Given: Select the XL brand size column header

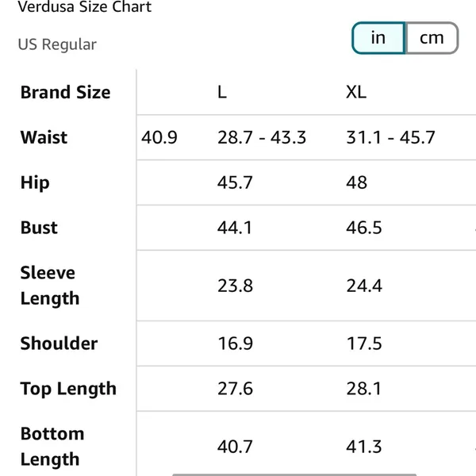Looking at the screenshot, I should coord(356,92).
